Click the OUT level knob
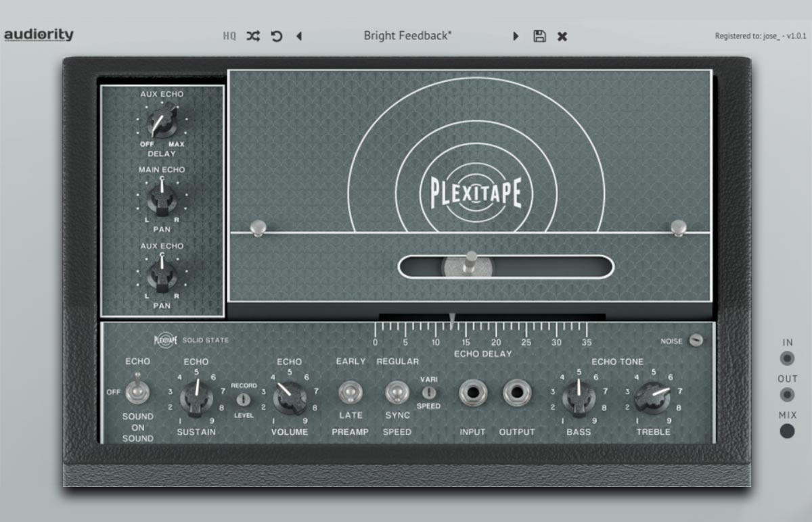The height and width of the screenshot is (522, 812). [x=787, y=395]
